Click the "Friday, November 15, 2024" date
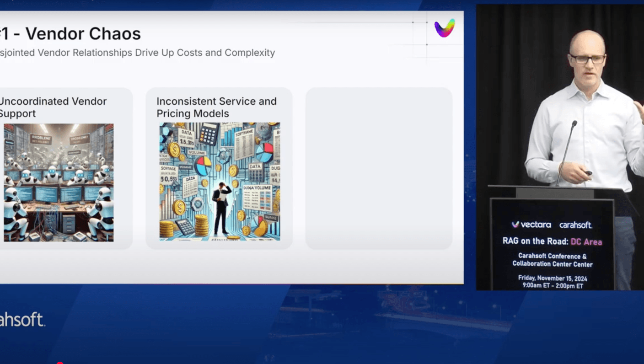The image size is (644, 364). point(552,278)
